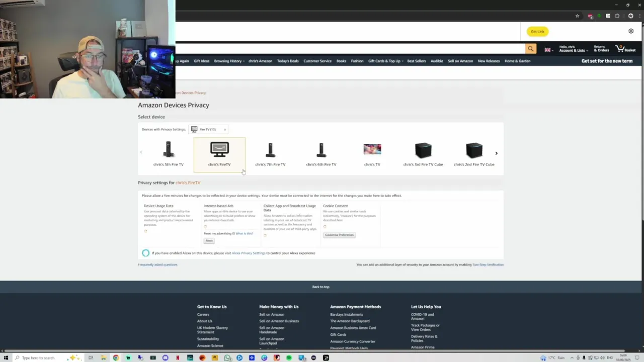Click Back to top bar
The width and height of the screenshot is (644, 362).
(x=321, y=287)
